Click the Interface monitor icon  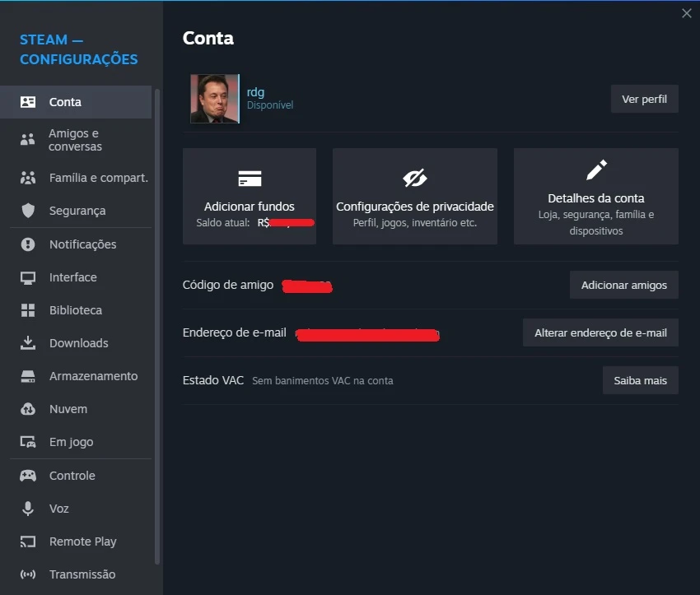click(28, 277)
